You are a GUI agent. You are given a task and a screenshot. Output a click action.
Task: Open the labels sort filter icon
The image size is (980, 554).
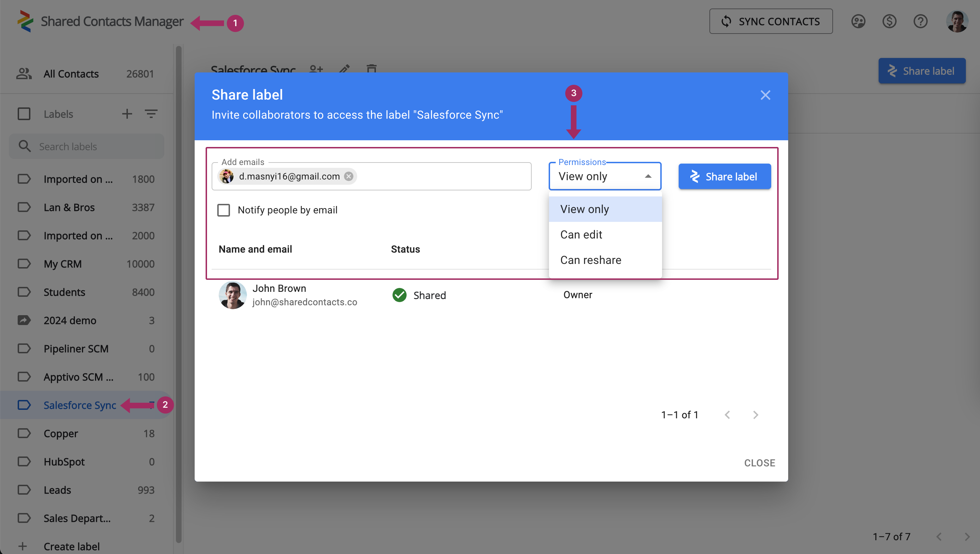tap(151, 114)
